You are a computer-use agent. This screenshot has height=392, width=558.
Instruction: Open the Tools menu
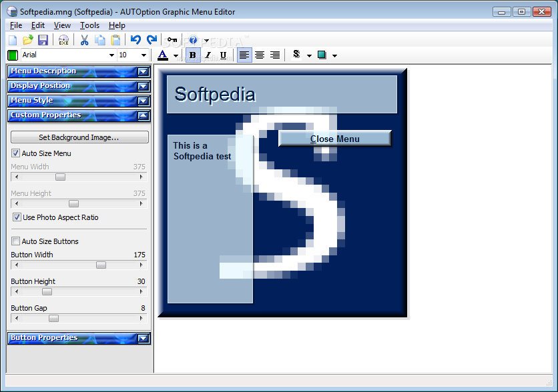point(89,25)
